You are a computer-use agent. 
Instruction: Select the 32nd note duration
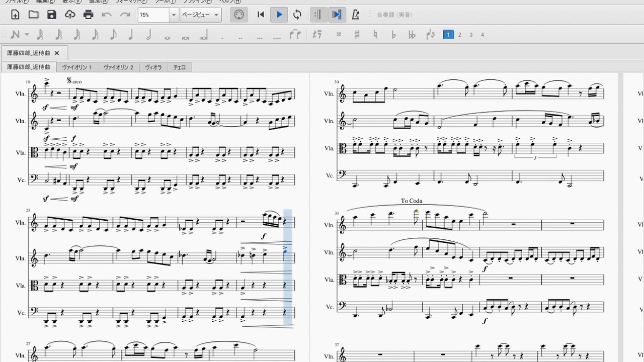click(x=76, y=35)
